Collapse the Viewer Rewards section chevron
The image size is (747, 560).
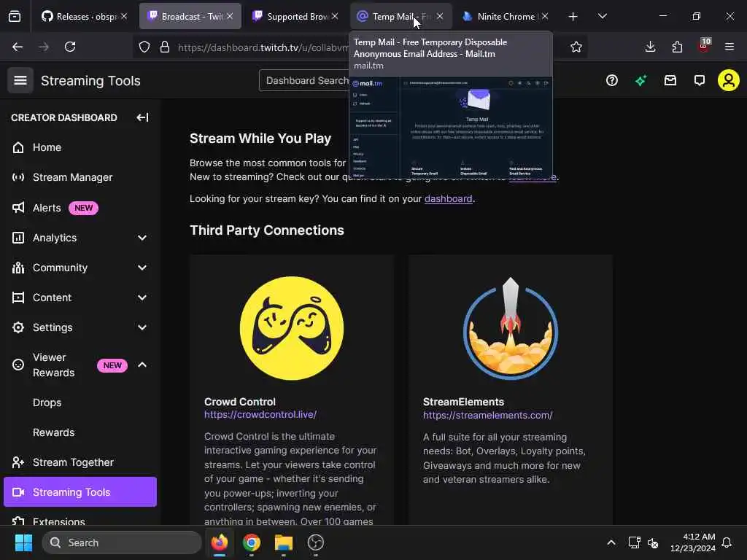click(x=142, y=365)
